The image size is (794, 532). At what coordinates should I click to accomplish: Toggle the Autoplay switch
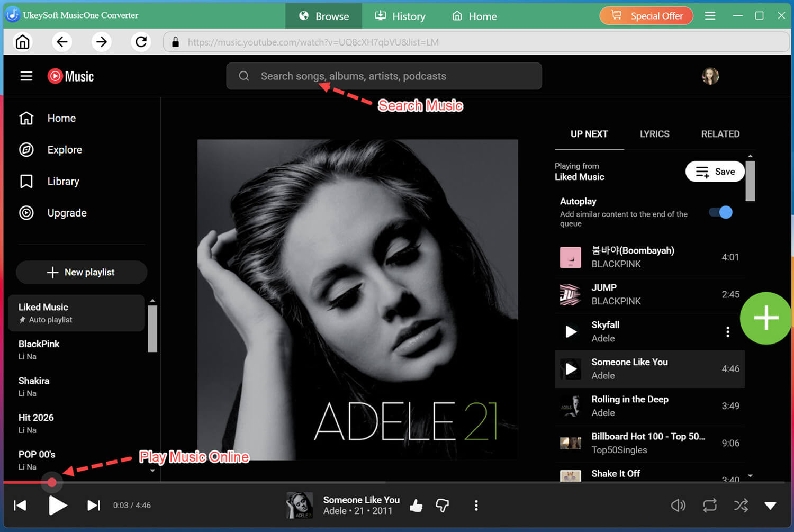(720, 212)
